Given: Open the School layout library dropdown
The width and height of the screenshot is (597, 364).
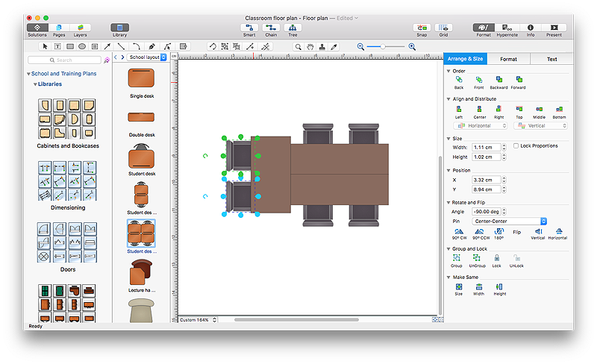Looking at the screenshot, I should 147,57.
